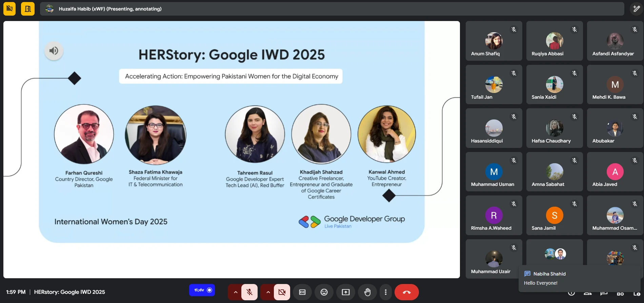This screenshot has width=644, height=303.
Task: Click the muted mic icon on Amna Sabahat's tile
Action: point(575,160)
